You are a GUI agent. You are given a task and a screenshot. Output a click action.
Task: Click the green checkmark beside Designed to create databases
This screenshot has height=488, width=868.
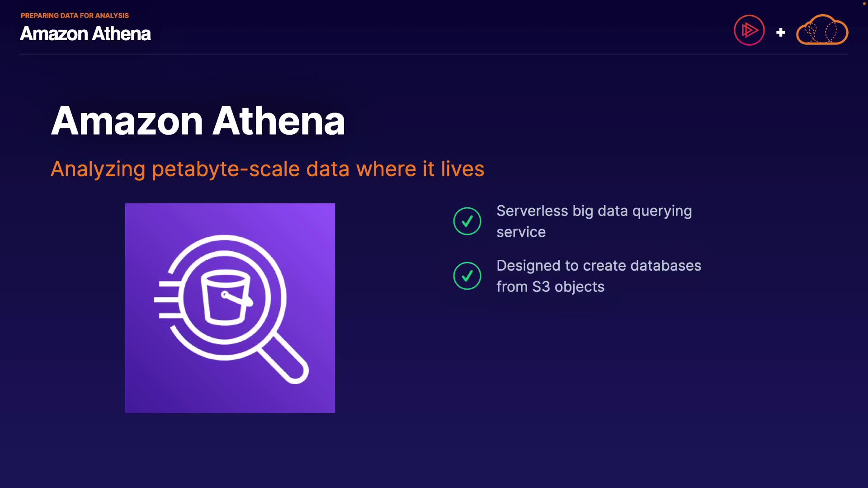[x=467, y=276]
